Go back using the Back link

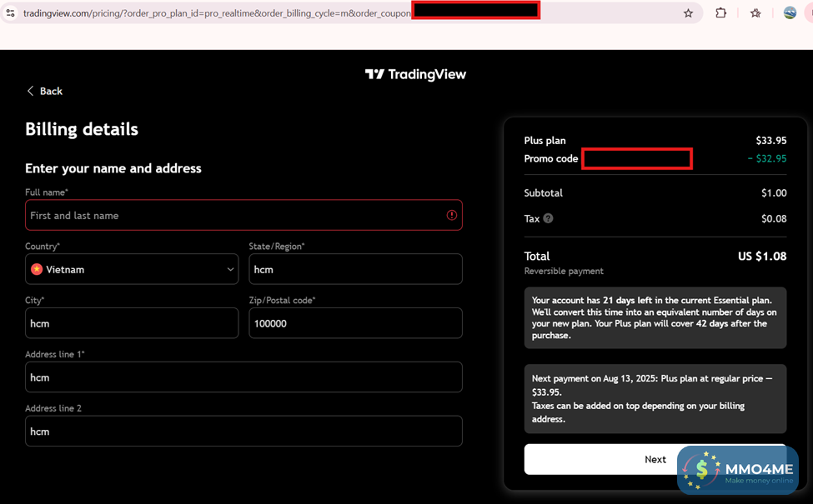(x=44, y=91)
